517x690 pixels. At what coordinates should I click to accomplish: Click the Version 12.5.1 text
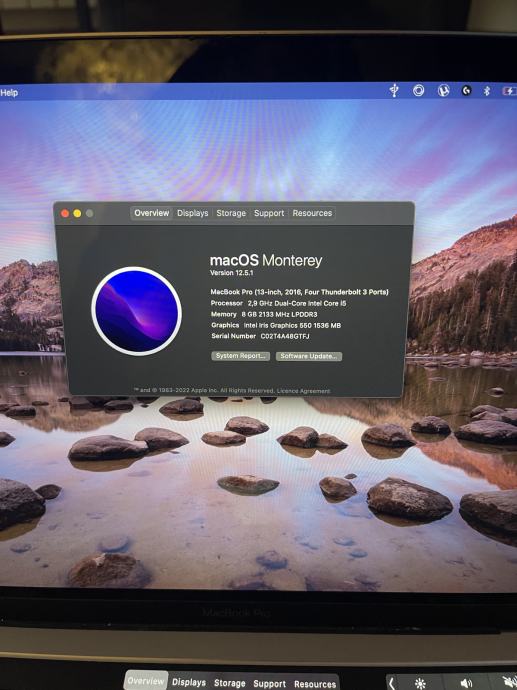[x=231, y=273]
